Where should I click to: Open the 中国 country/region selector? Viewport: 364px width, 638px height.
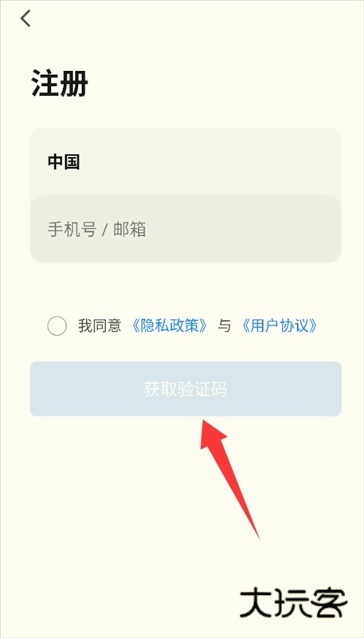[186, 162]
